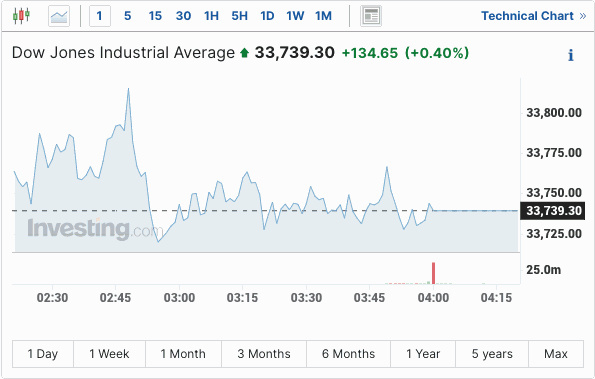Click the (+0.40%) percent change
Screen dimensions: 595x379
437,53
